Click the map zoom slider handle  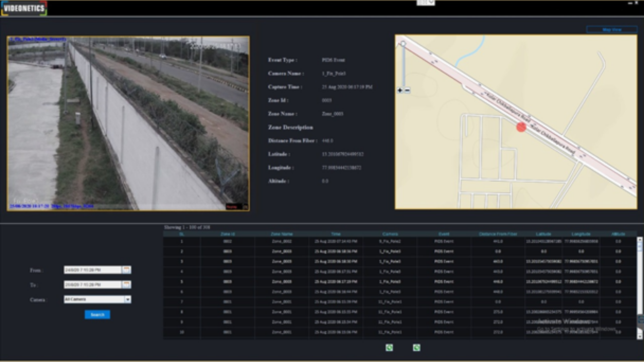(403, 43)
